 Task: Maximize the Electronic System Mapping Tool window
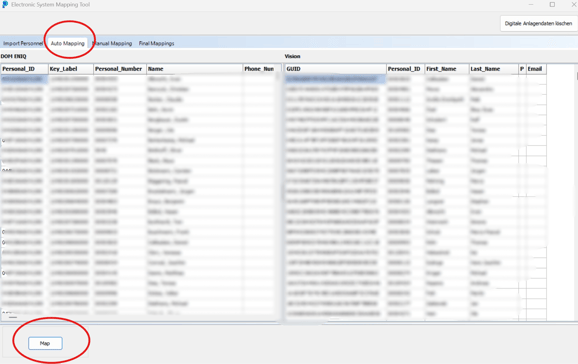click(552, 4)
